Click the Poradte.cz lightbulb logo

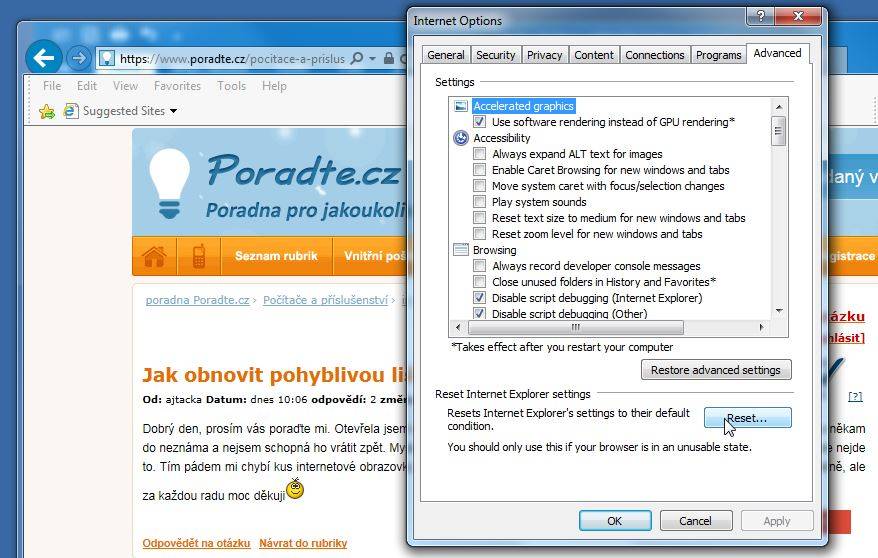coord(169,183)
